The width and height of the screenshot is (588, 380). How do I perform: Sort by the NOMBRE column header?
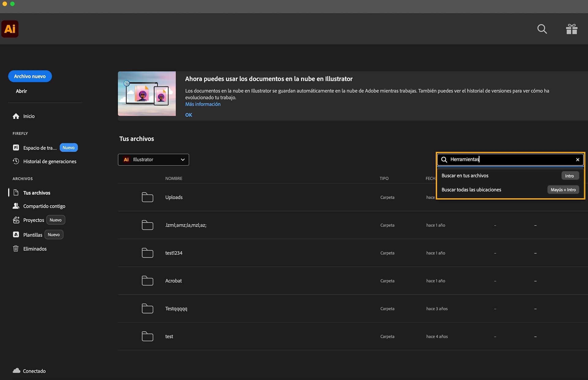[x=174, y=178]
